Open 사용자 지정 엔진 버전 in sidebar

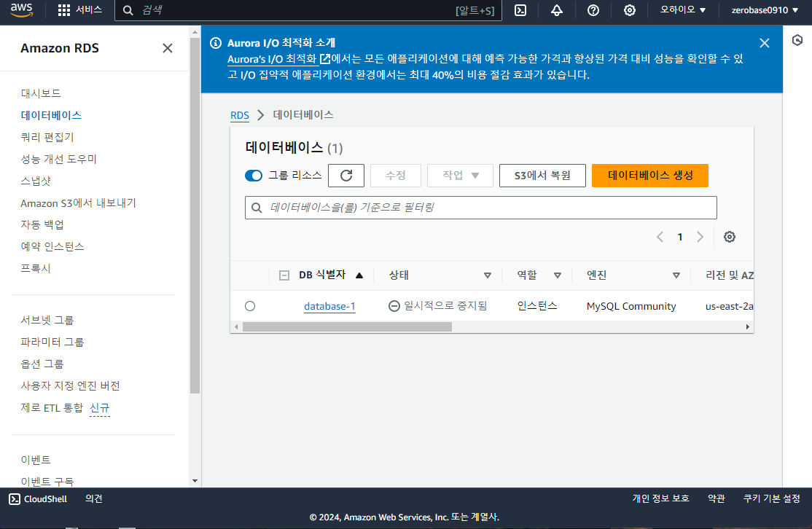pyautogui.click(x=70, y=385)
